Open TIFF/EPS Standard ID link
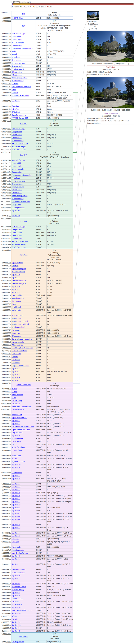The height and width of the screenshot is (644, 135). click(x=20, y=118)
